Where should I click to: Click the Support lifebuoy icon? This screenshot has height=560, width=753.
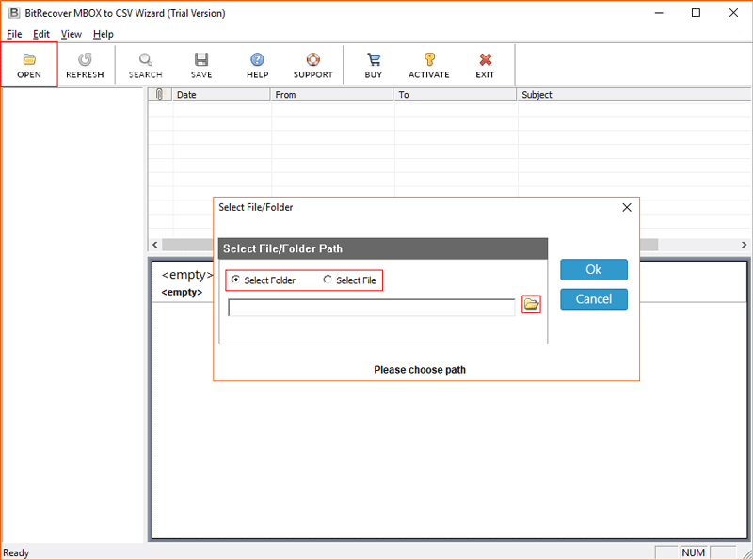[313, 64]
